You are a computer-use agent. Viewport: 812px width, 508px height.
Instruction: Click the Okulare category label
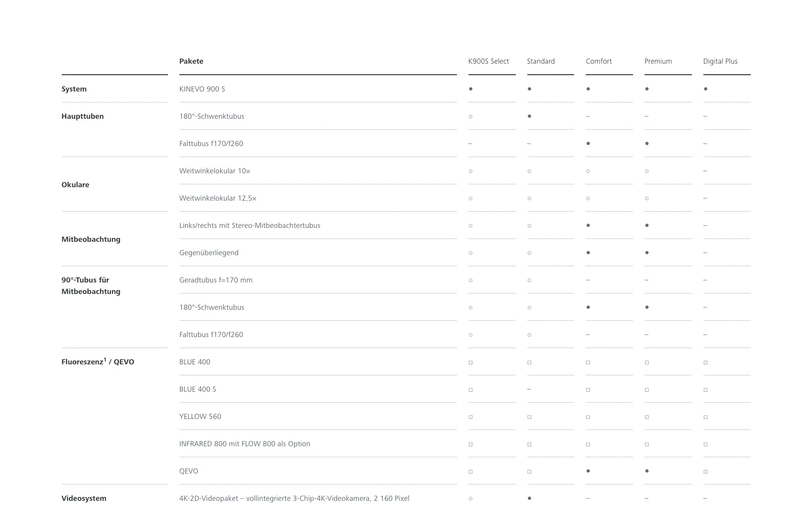pyautogui.click(x=75, y=185)
